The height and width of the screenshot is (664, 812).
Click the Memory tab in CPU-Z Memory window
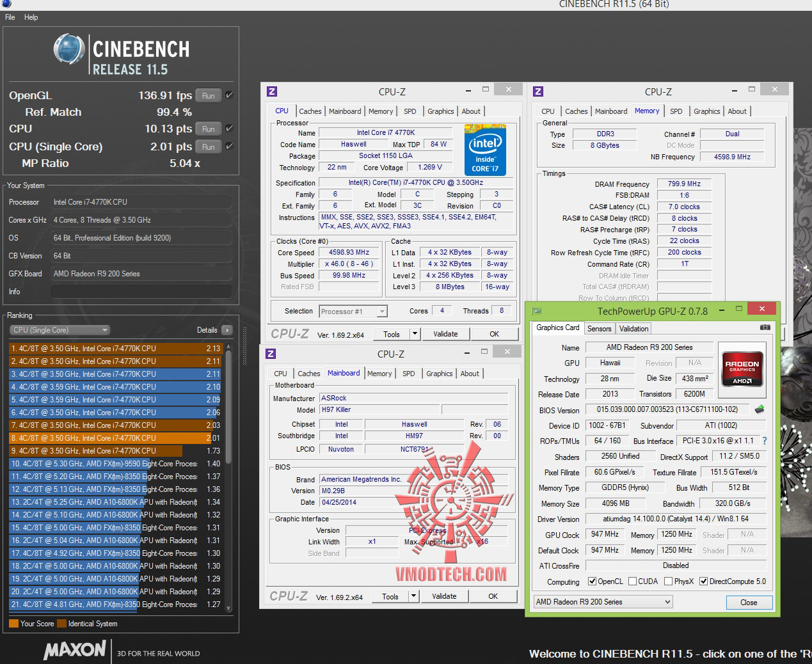coord(647,111)
